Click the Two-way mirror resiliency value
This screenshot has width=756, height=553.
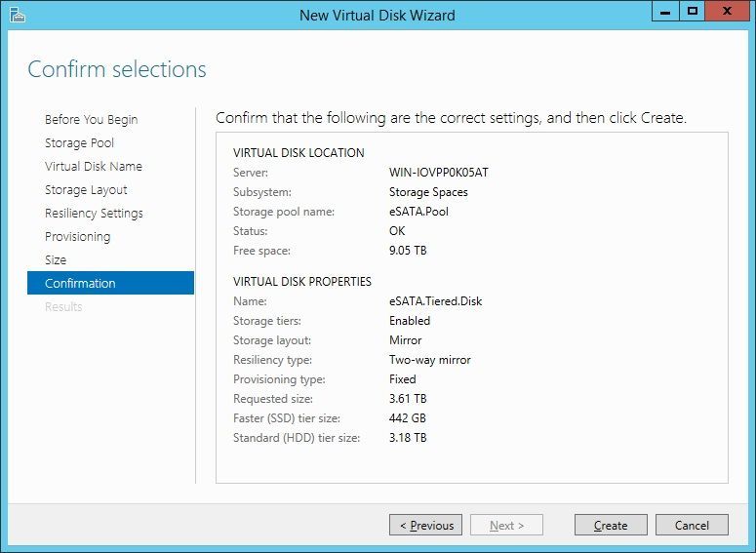point(429,360)
